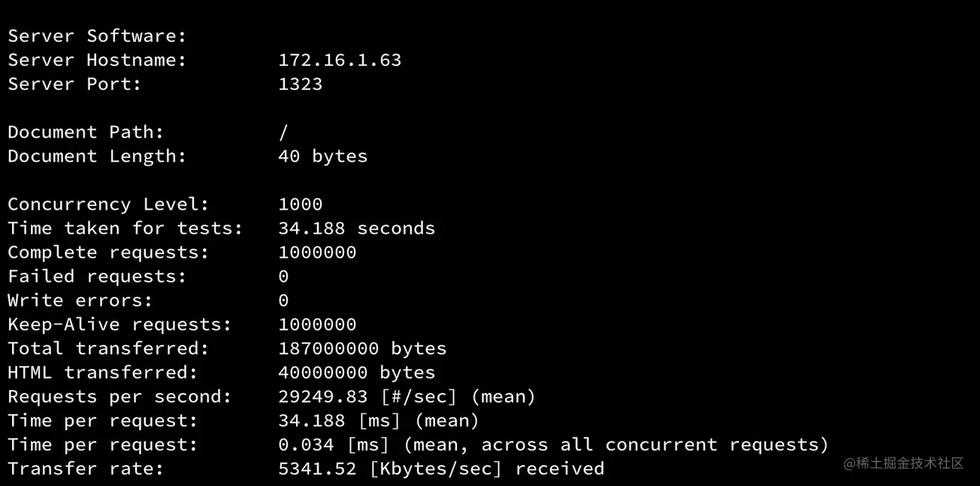Click the Document Length 40 bytes value
Image resolution: width=980 pixels, height=486 pixels.
point(322,156)
